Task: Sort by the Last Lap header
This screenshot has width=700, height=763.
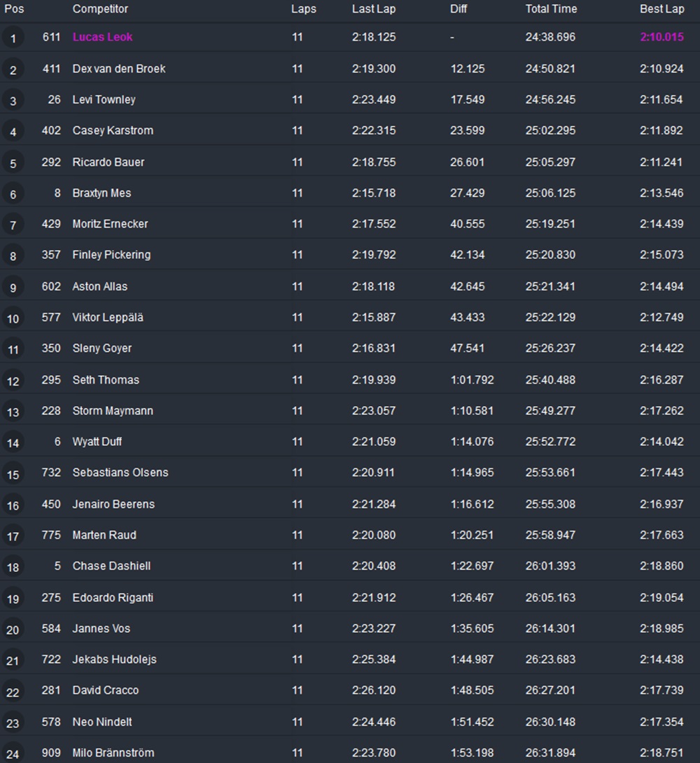Action: coord(374,9)
